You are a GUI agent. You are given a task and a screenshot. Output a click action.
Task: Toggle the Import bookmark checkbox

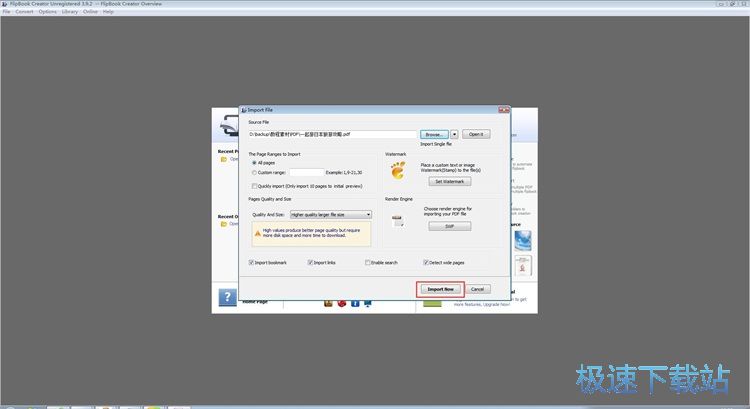pos(251,263)
